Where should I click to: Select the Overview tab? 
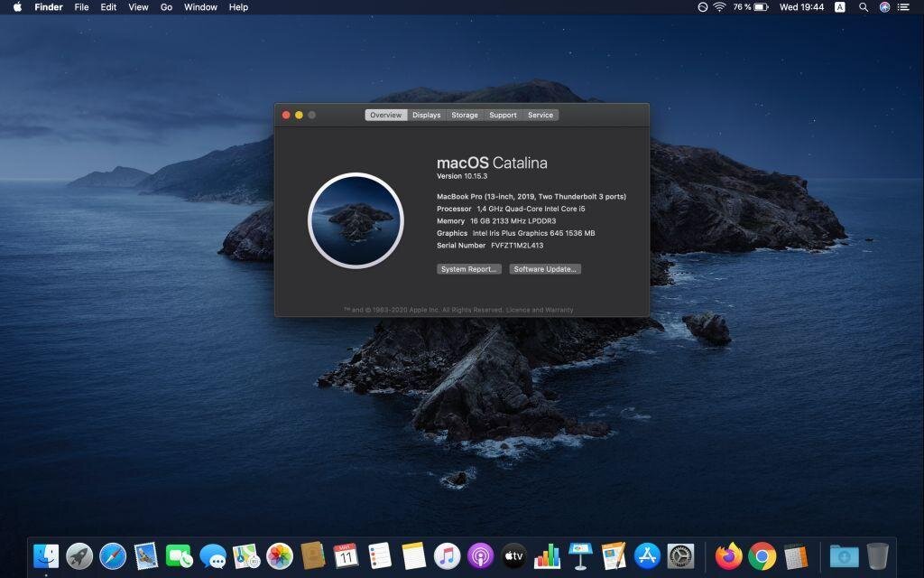point(386,115)
